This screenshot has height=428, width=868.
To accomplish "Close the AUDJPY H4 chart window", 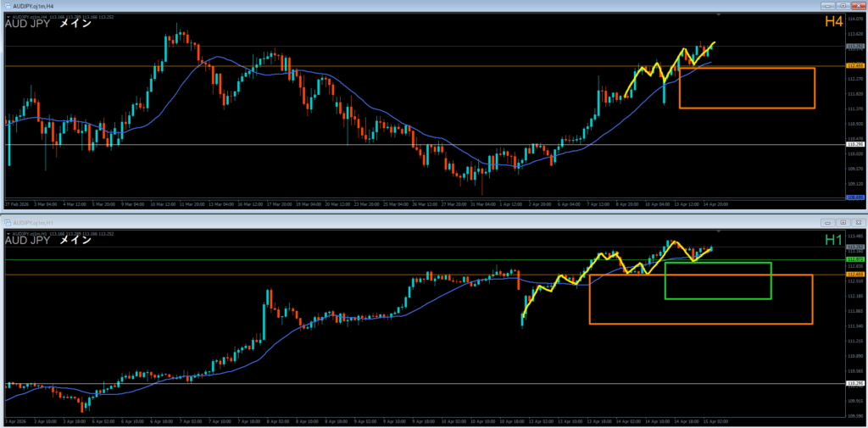I will pos(858,5).
